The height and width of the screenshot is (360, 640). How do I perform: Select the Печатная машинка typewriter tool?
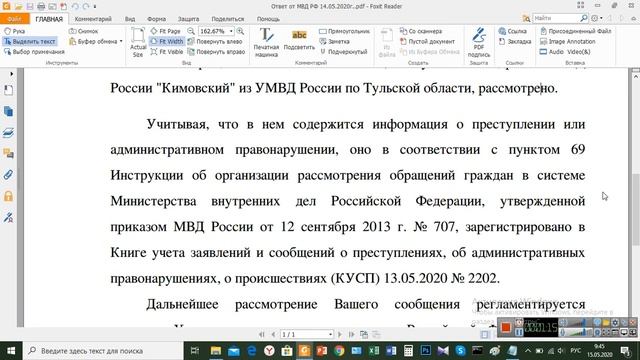tap(266, 42)
